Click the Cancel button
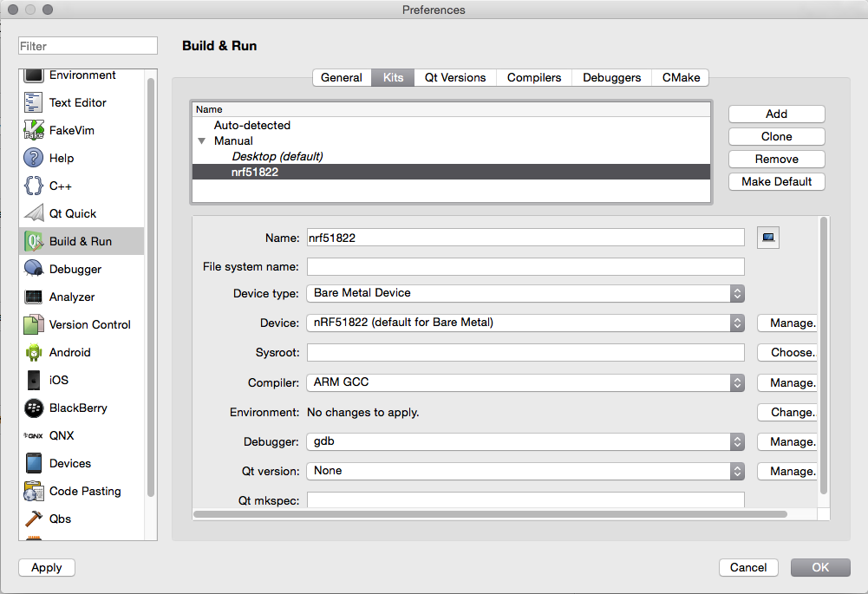The height and width of the screenshot is (594, 868). point(748,567)
